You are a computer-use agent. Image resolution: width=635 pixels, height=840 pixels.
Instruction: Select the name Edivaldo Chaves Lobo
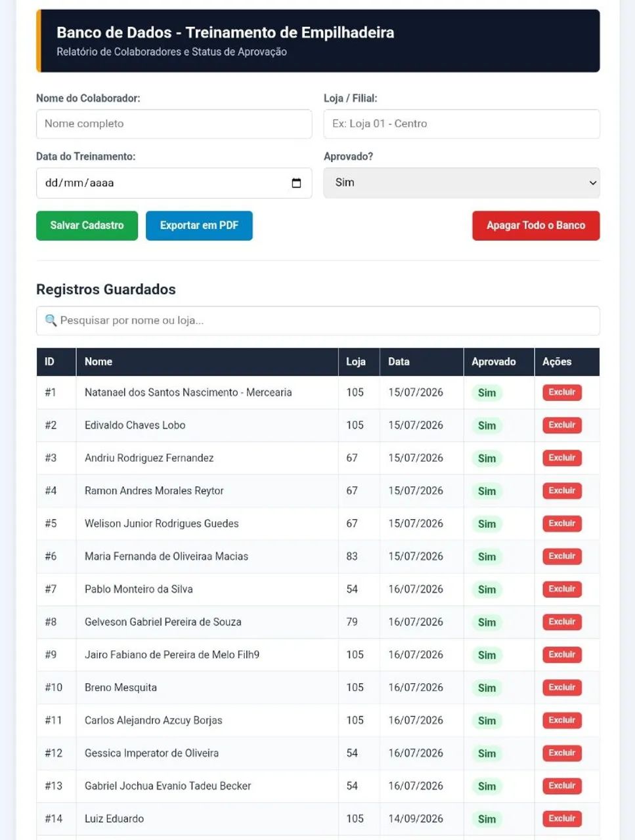(135, 425)
